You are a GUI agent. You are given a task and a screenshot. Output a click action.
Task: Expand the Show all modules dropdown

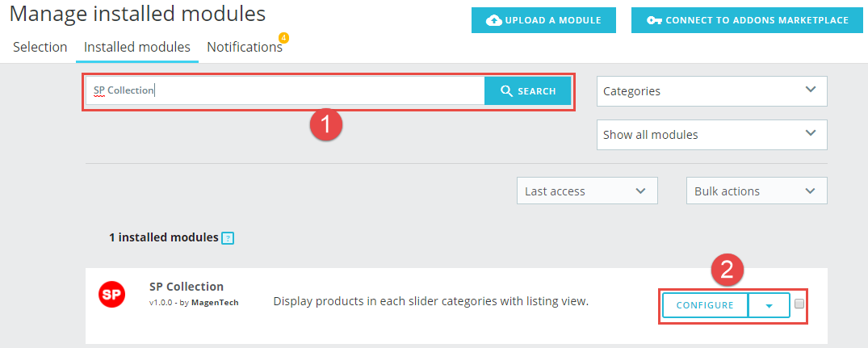711,135
